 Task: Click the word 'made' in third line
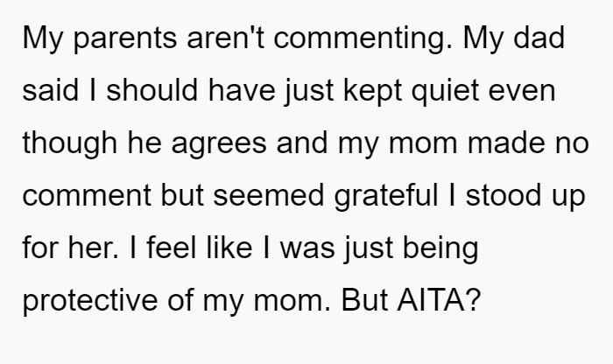coord(506,143)
